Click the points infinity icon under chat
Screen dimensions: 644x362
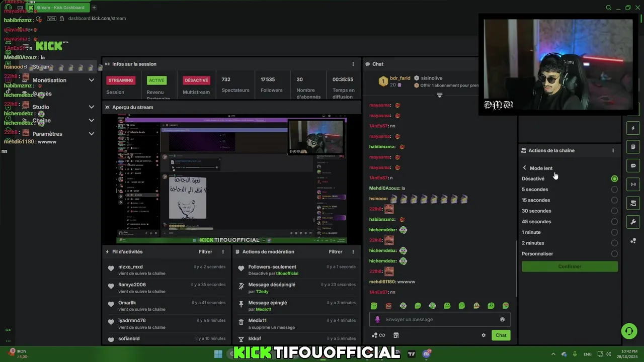[378, 335]
